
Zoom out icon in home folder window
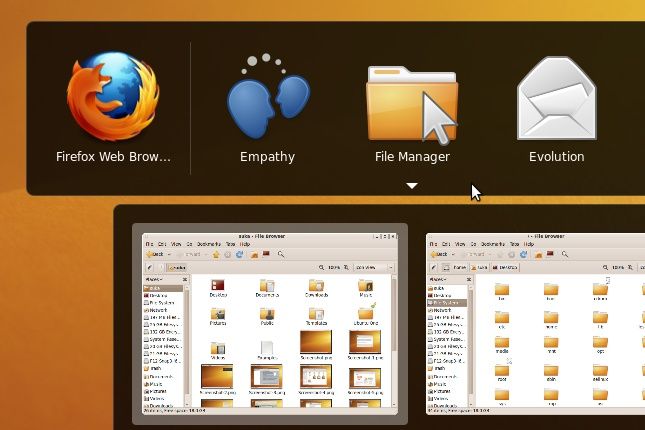coord(321,267)
